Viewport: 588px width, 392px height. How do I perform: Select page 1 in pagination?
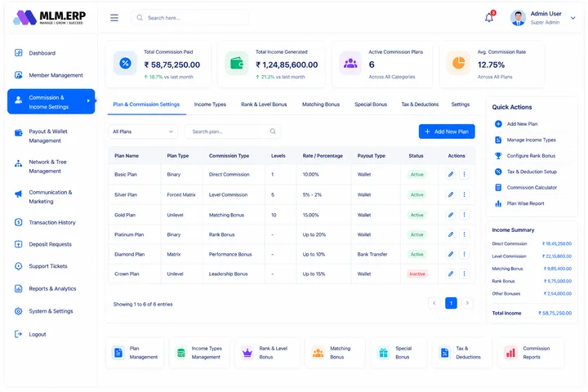pos(451,303)
